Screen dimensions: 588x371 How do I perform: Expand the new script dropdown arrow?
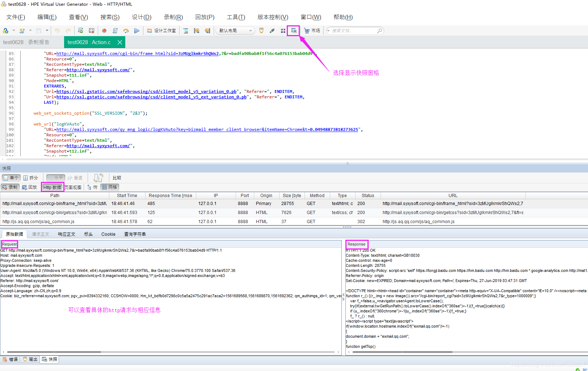[x=30, y=31]
